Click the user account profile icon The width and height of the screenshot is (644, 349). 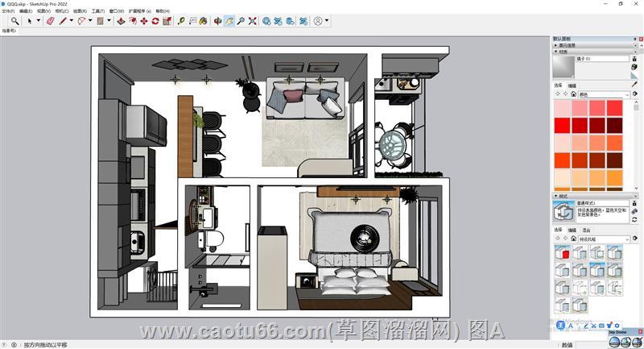(318, 21)
